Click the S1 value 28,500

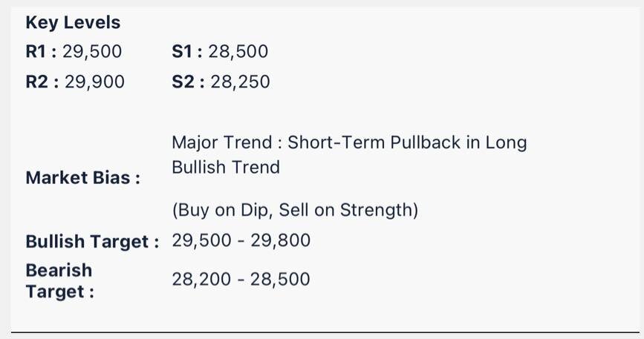click(x=238, y=52)
